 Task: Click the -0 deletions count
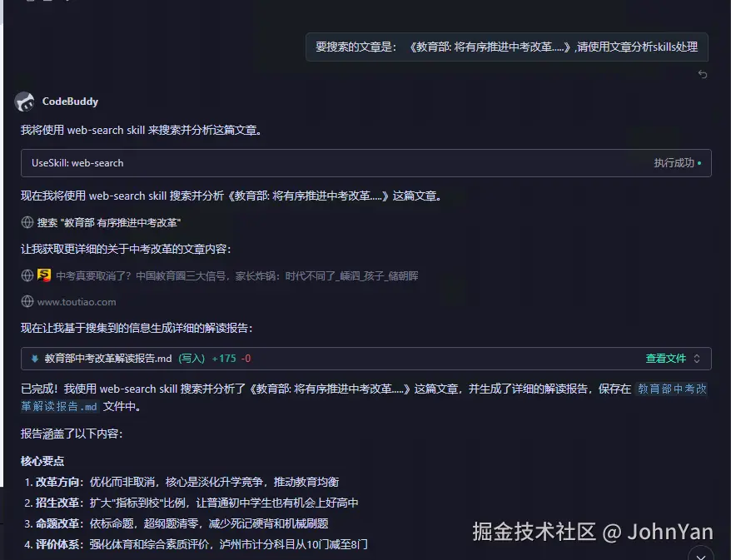coord(246,359)
